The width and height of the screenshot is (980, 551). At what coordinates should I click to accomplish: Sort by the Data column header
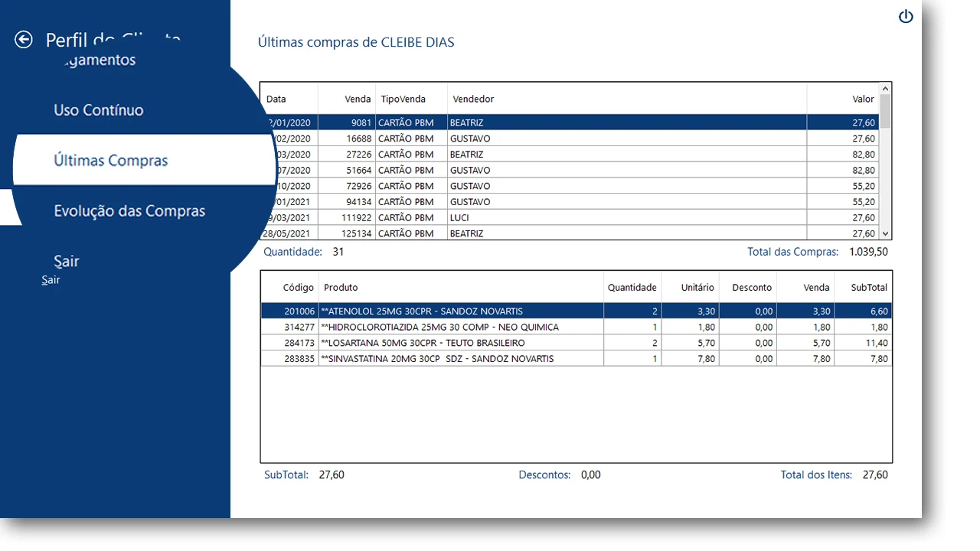(276, 99)
